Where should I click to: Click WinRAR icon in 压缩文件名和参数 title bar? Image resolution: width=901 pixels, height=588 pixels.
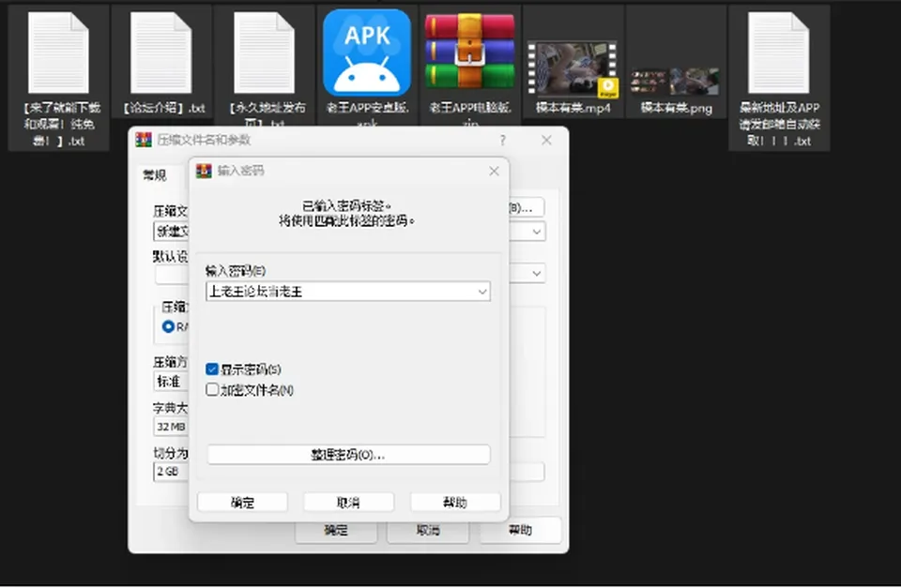coord(143,140)
